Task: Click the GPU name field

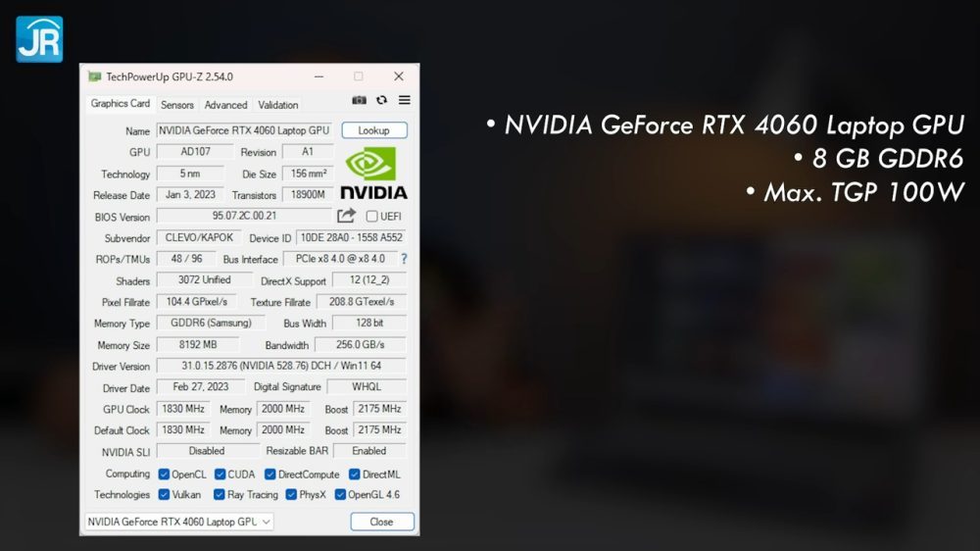Action: pyautogui.click(x=244, y=130)
